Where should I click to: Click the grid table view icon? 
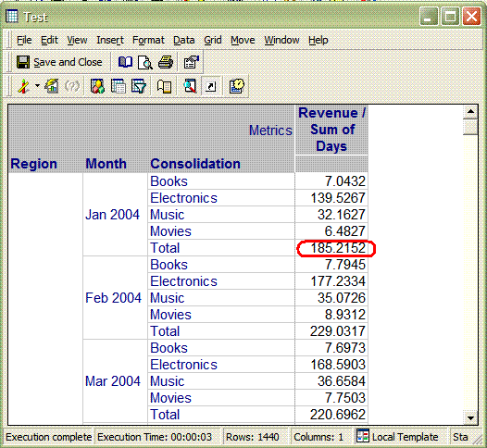pos(118,86)
